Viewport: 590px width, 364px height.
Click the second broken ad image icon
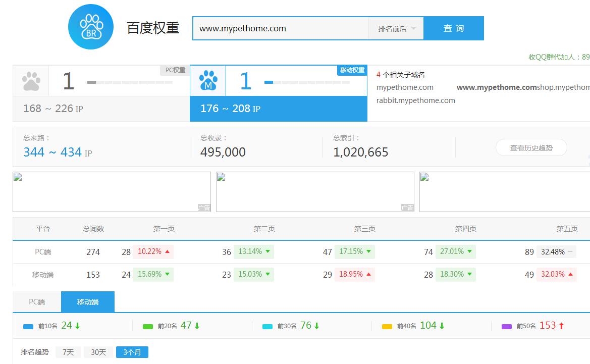coord(221,177)
